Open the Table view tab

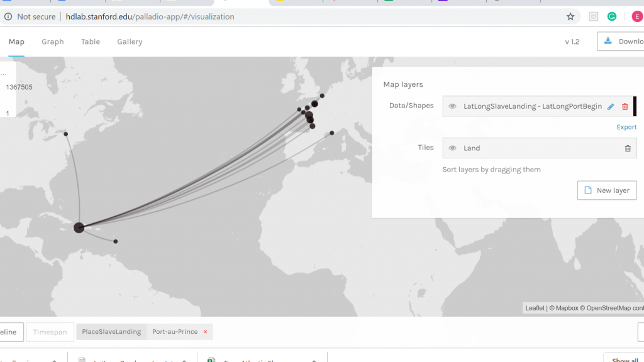[x=91, y=42]
